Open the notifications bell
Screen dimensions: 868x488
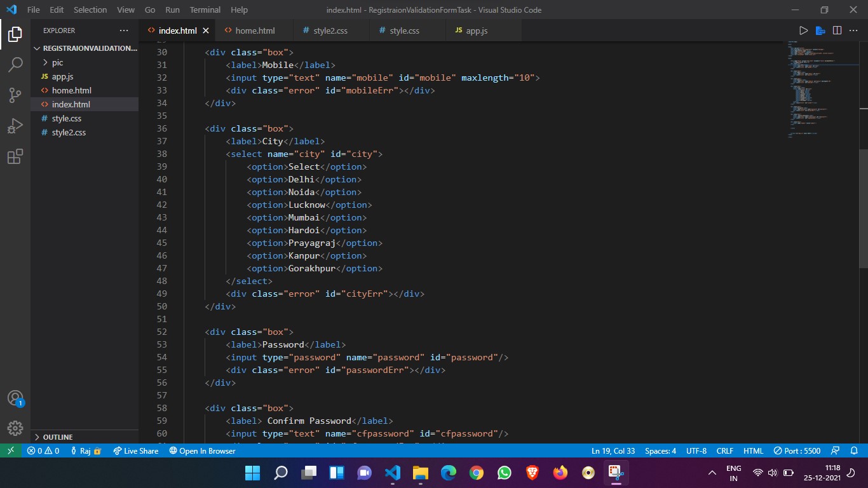tap(854, 451)
